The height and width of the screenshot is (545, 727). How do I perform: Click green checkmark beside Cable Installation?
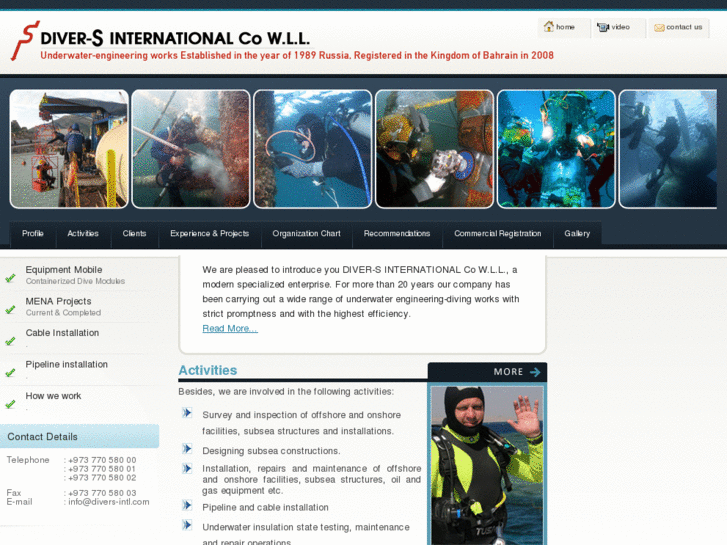tap(10, 341)
